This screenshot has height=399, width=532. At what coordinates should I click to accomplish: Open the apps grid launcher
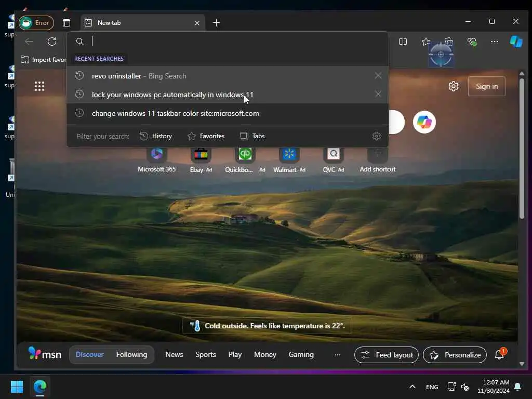[x=39, y=86]
